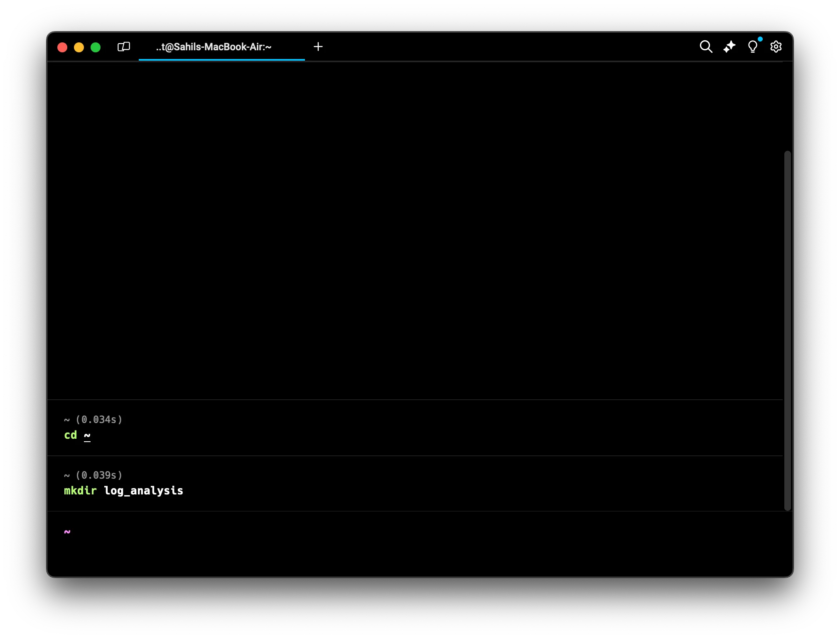Click the '(0.039s)' block header
The height and width of the screenshot is (639, 840).
click(99, 475)
